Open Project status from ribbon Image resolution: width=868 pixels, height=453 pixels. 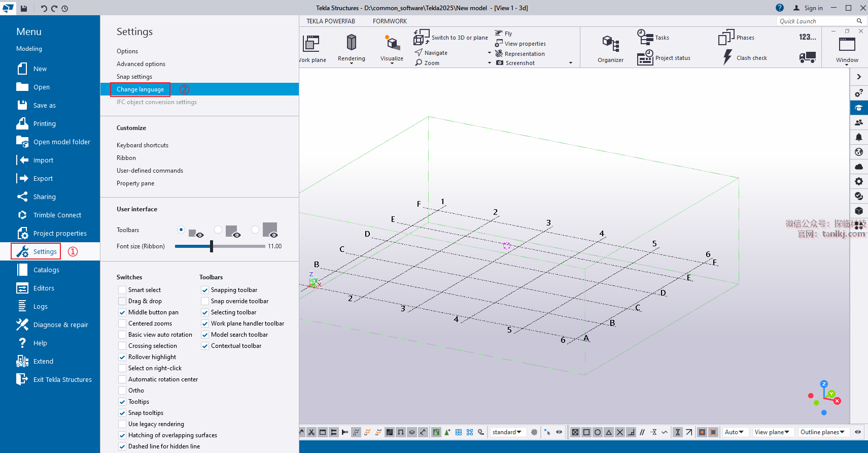(672, 58)
